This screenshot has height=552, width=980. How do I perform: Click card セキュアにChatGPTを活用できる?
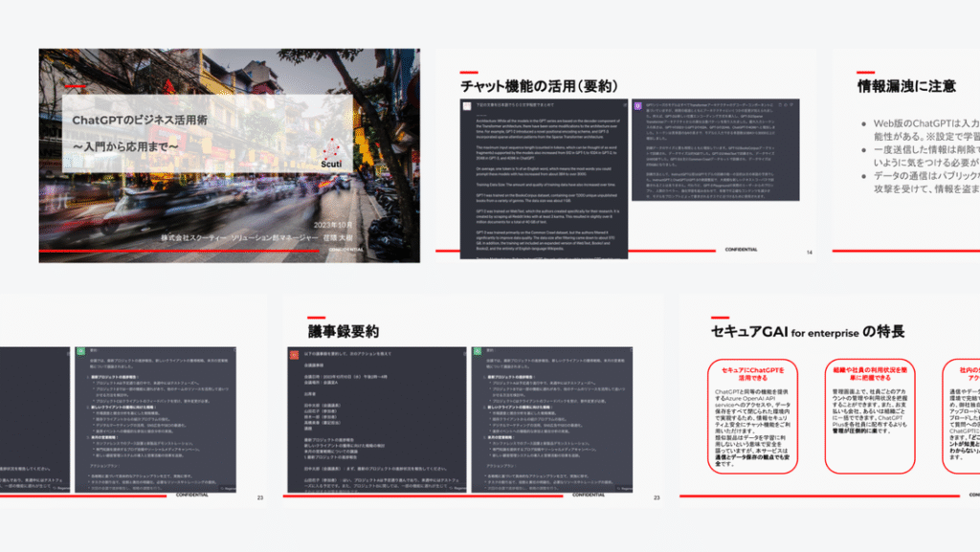click(x=753, y=416)
